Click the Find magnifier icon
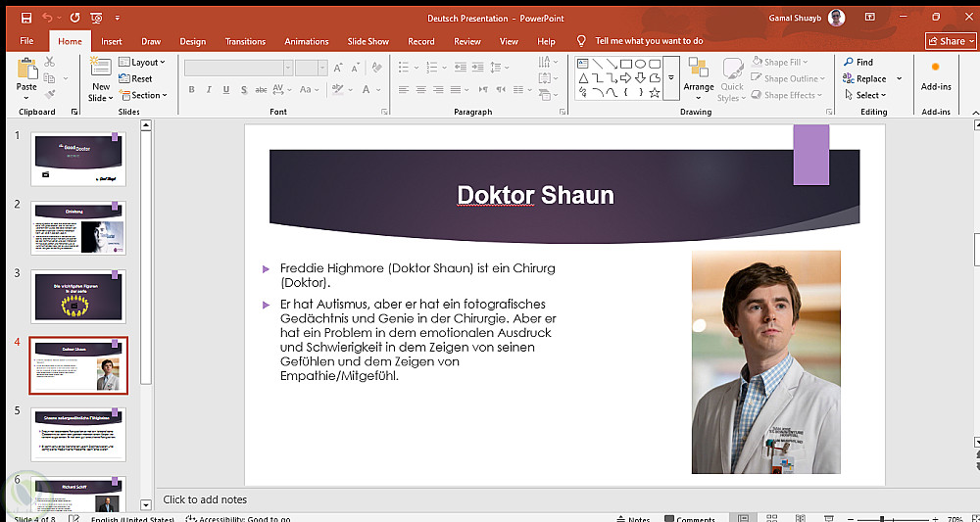This screenshot has width=980, height=522. pyautogui.click(x=849, y=62)
